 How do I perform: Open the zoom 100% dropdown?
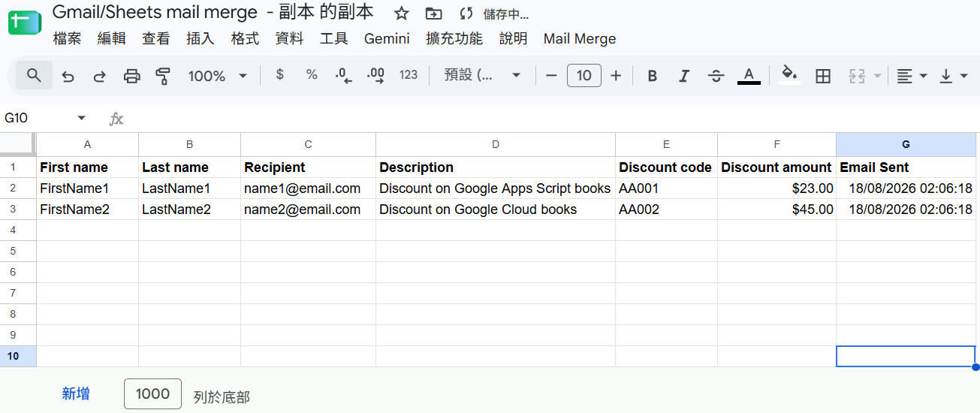point(218,75)
